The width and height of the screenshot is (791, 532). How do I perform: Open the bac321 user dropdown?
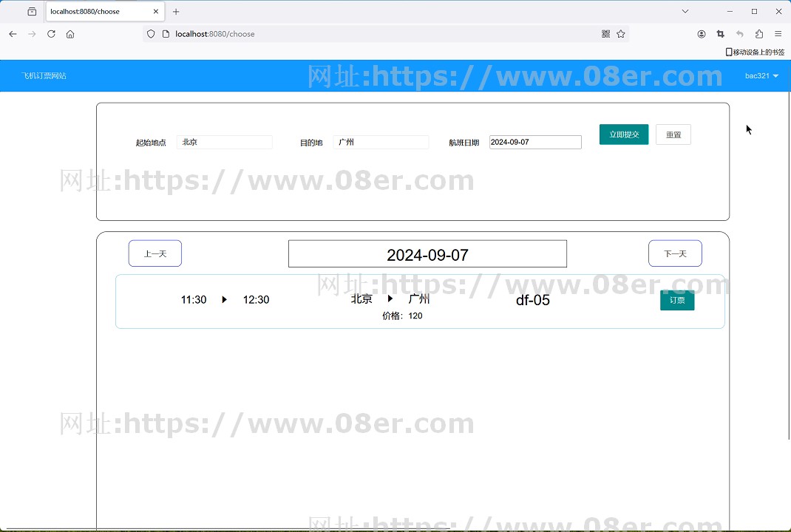pyautogui.click(x=761, y=75)
